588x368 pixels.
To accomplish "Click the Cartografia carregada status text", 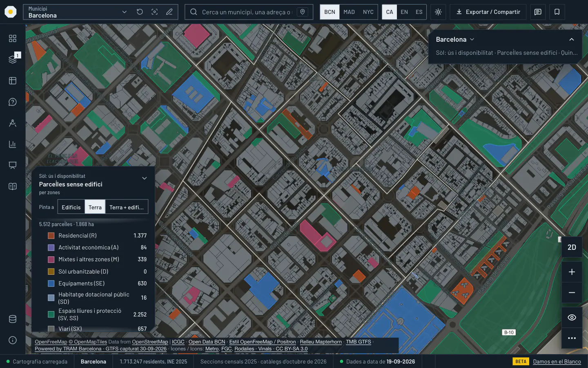I will point(40,361).
